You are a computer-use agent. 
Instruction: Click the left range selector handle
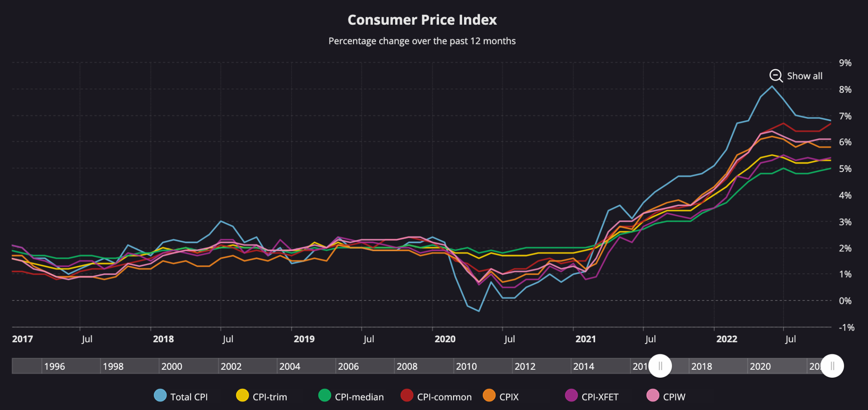pyautogui.click(x=660, y=366)
